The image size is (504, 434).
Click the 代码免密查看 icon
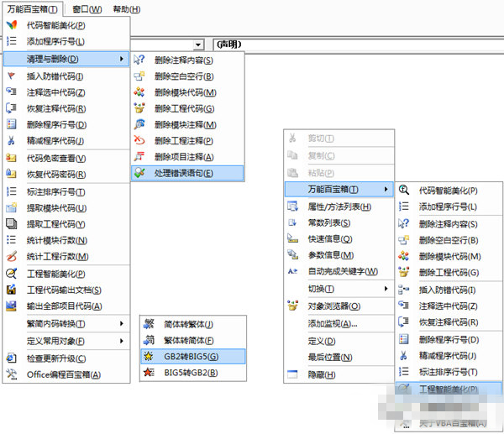12,158
